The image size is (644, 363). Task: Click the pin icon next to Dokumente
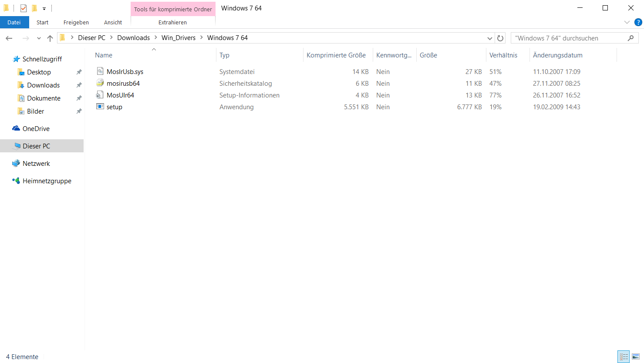79,98
